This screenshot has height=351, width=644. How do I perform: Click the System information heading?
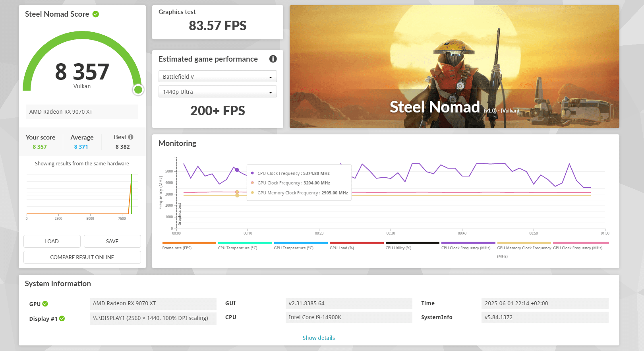[58, 283]
